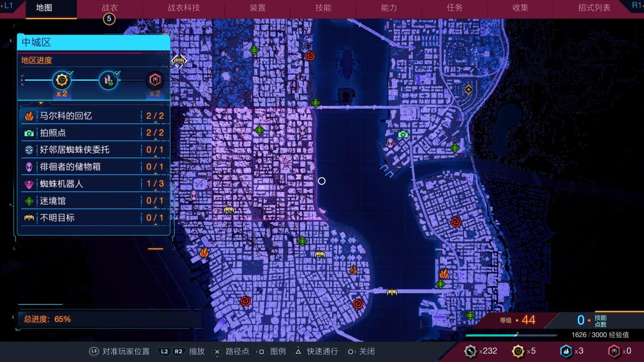
Task: Select the gold token icon showing x5
Action: click(x=518, y=351)
